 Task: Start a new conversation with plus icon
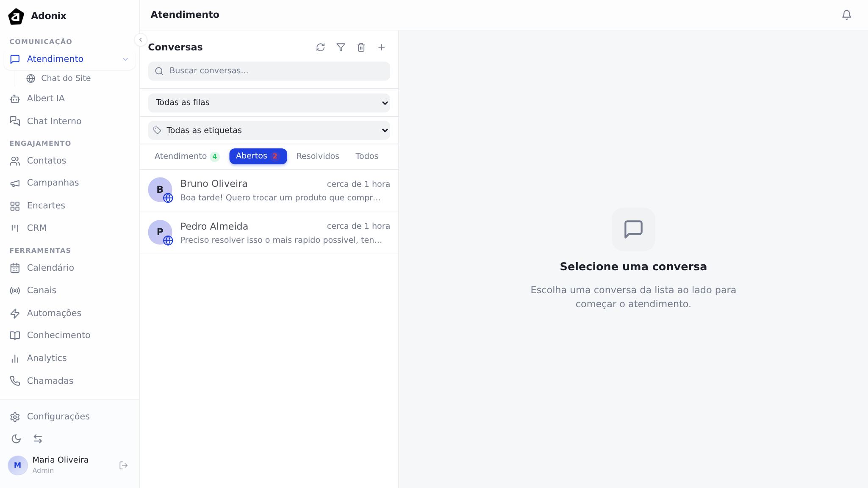point(381,47)
